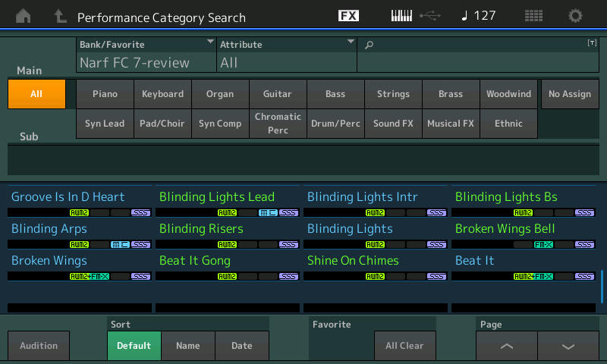Choose the Syn Lead category
607x364 pixels.
[105, 124]
